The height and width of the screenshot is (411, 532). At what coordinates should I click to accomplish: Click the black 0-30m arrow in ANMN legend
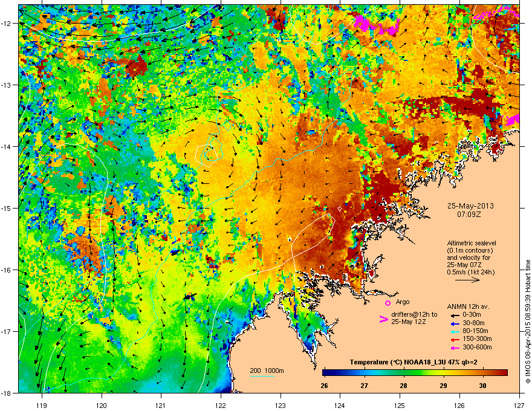point(455,315)
